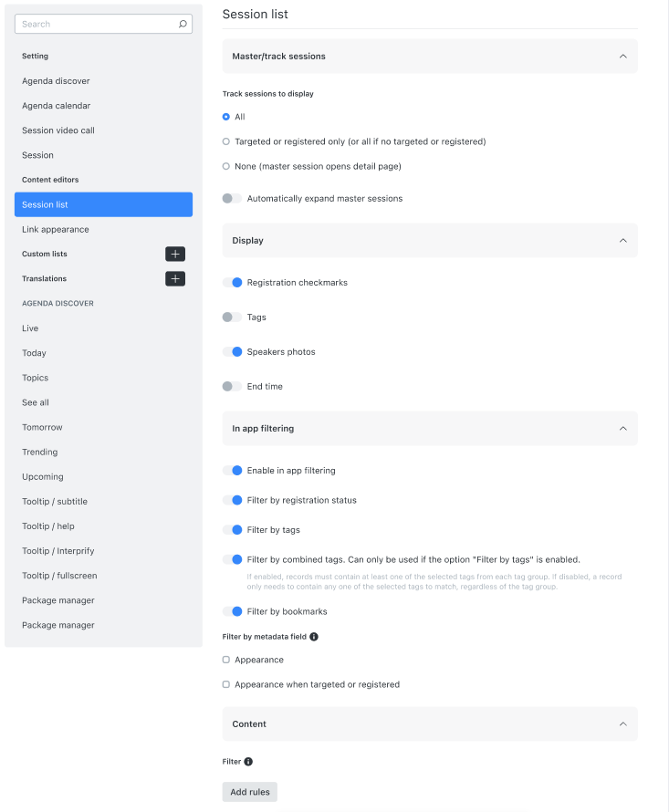Image resolution: width=669 pixels, height=812 pixels.
Task: Add a new custom list with plus icon
Action: click(175, 254)
